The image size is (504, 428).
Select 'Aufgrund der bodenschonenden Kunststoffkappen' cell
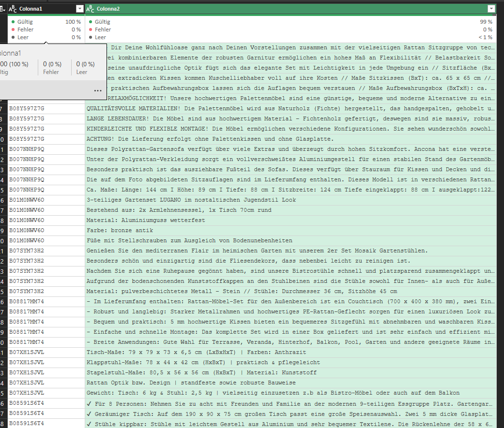(290, 281)
